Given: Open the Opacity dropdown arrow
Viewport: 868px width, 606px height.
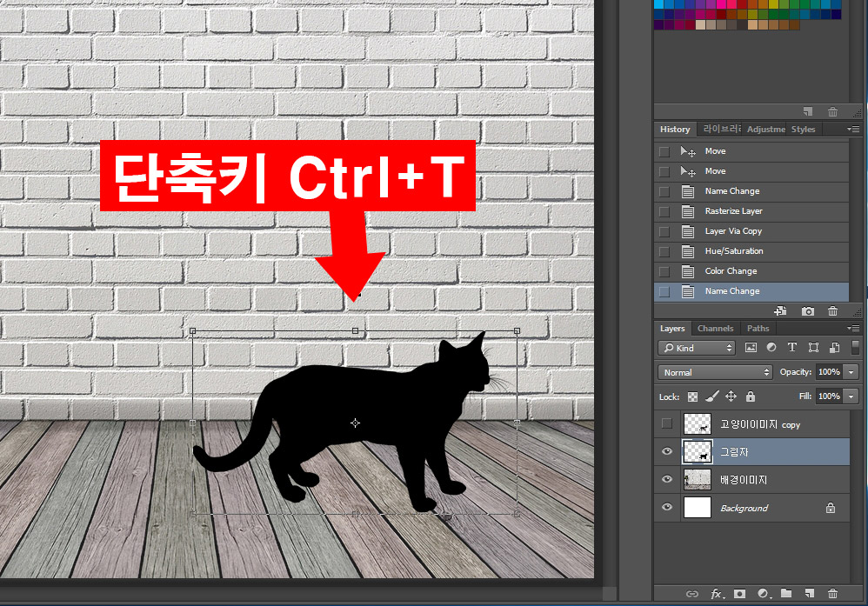Looking at the screenshot, I should tap(851, 371).
